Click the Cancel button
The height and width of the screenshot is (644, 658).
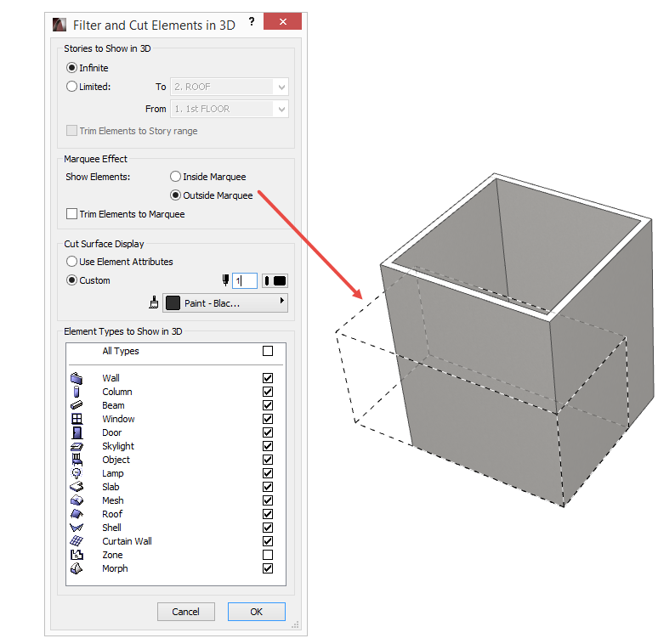click(186, 612)
